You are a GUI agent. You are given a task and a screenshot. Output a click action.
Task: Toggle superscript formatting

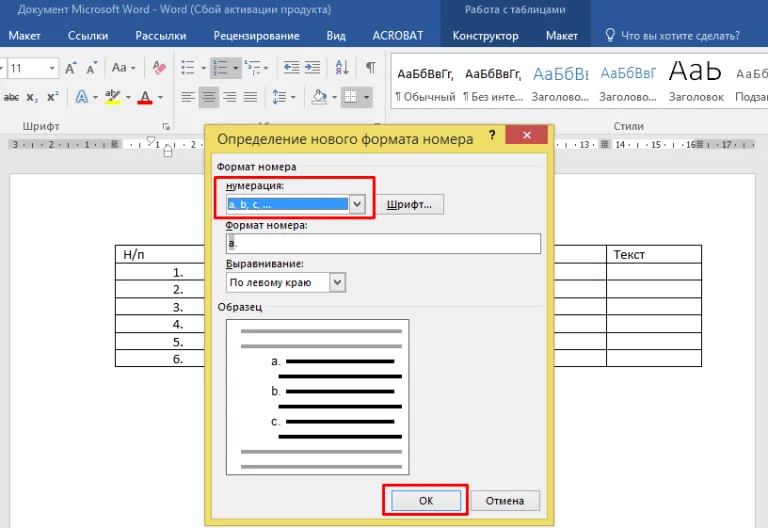click(x=52, y=97)
